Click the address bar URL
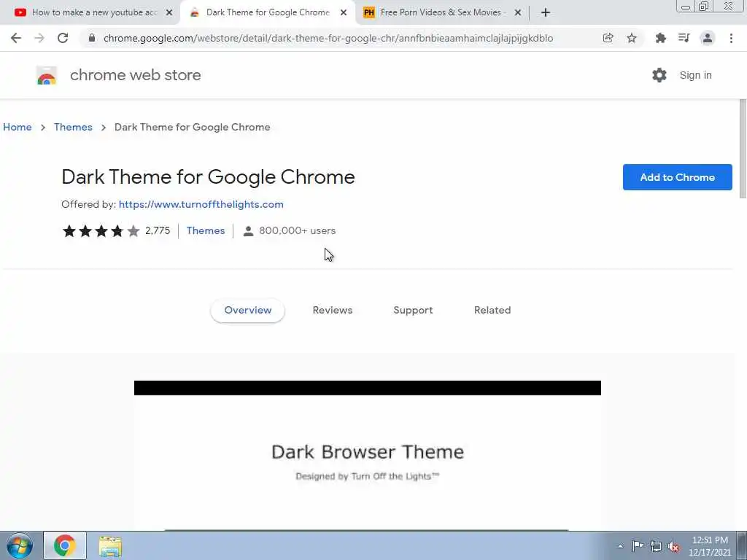 click(x=328, y=38)
